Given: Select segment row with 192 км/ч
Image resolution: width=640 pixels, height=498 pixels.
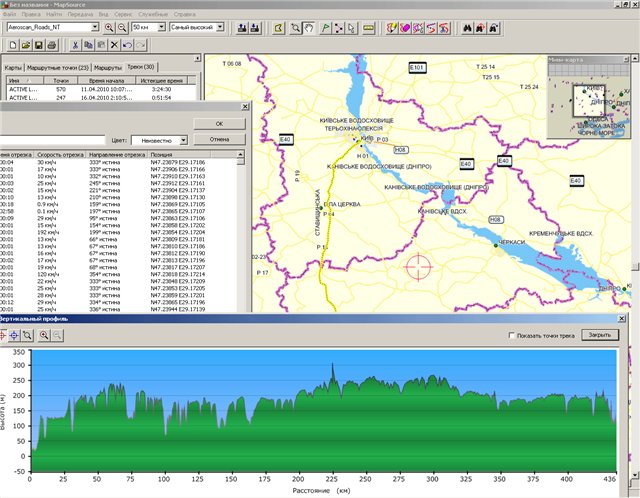Looking at the screenshot, I should coord(118,232).
